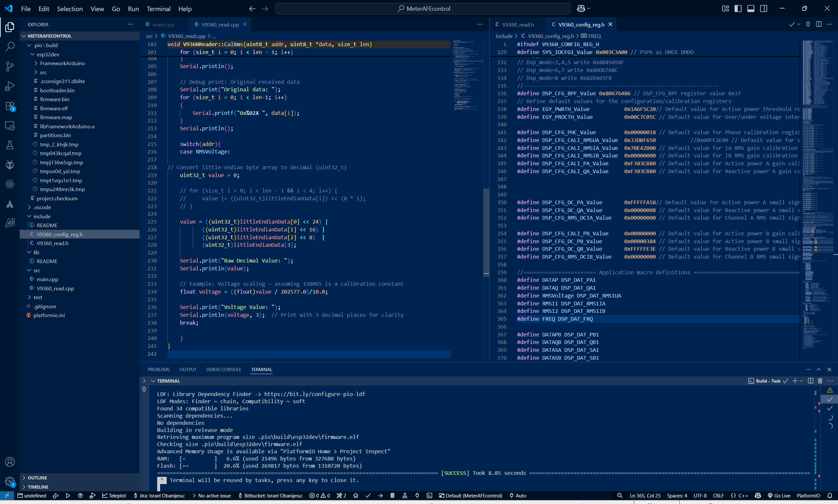The height and width of the screenshot is (504, 838).
Task: Open the Search view in activity bar
Action: (9, 46)
